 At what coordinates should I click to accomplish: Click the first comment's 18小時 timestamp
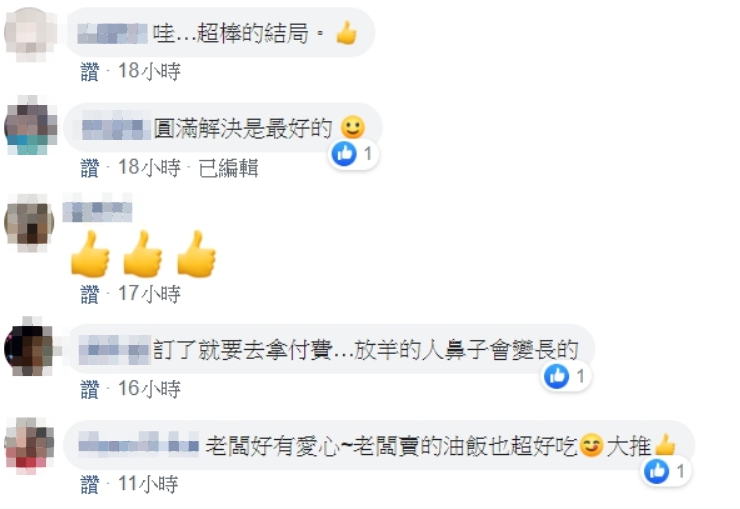pos(149,72)
